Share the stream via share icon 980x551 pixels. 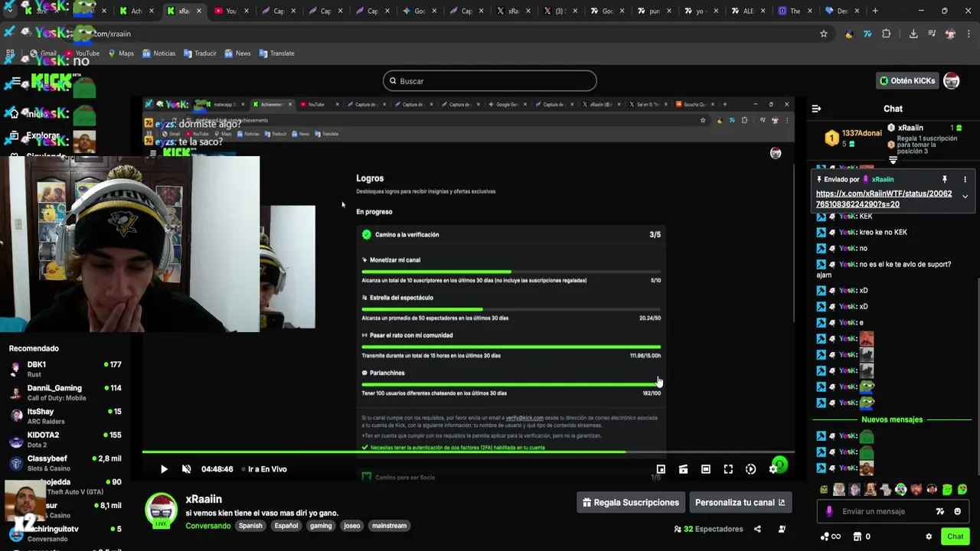click(x=757, y=529)
